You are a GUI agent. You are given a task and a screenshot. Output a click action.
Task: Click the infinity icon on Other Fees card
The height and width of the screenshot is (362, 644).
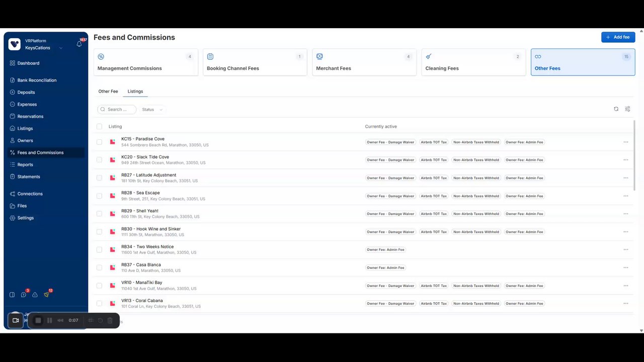(538, 57)
